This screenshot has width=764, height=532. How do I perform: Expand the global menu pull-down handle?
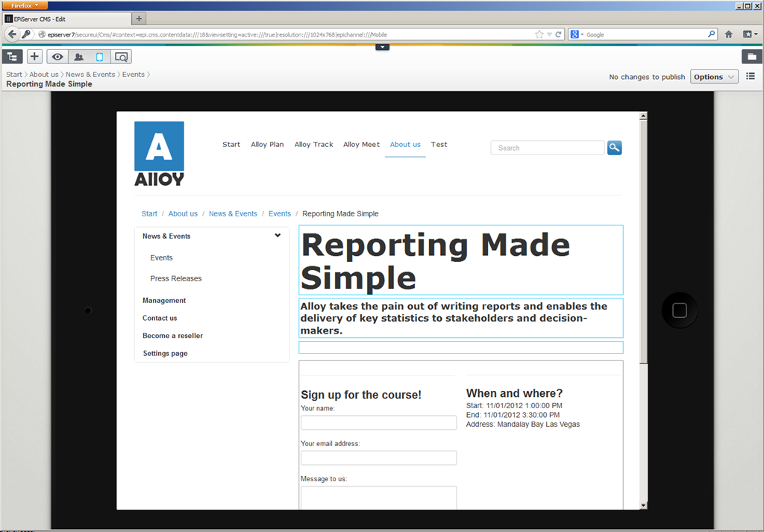tap(382, 47)
